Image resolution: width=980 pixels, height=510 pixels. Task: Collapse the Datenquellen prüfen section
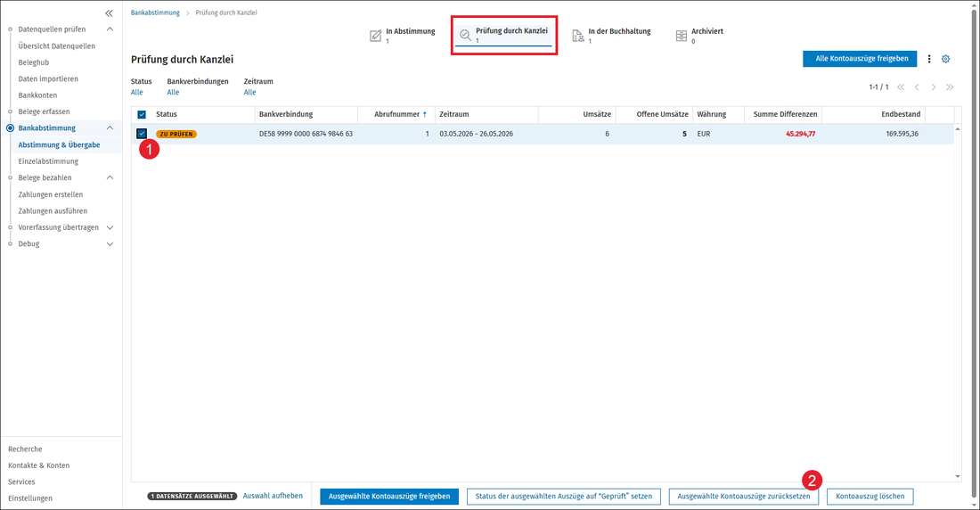click(x=110, y=29)
